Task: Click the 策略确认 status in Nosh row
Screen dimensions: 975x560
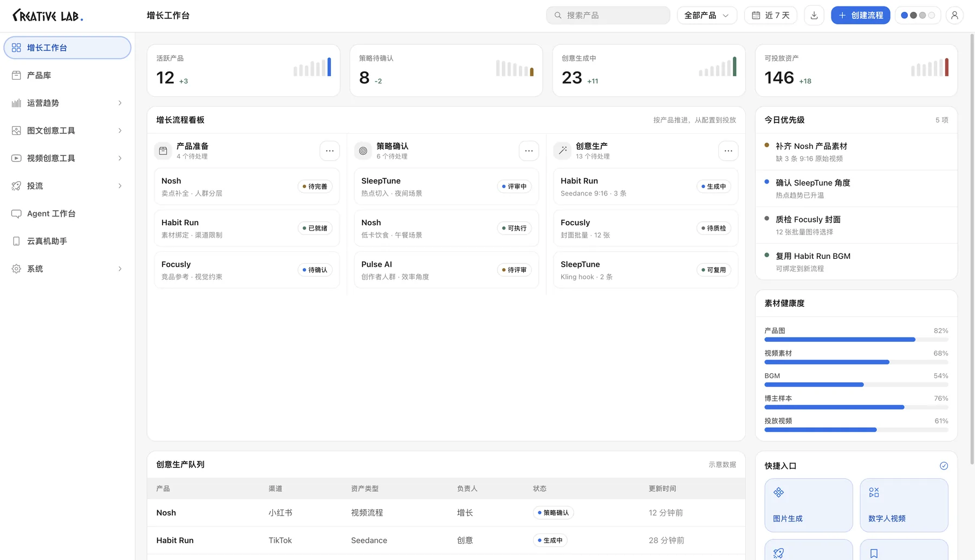Action: 553,513
